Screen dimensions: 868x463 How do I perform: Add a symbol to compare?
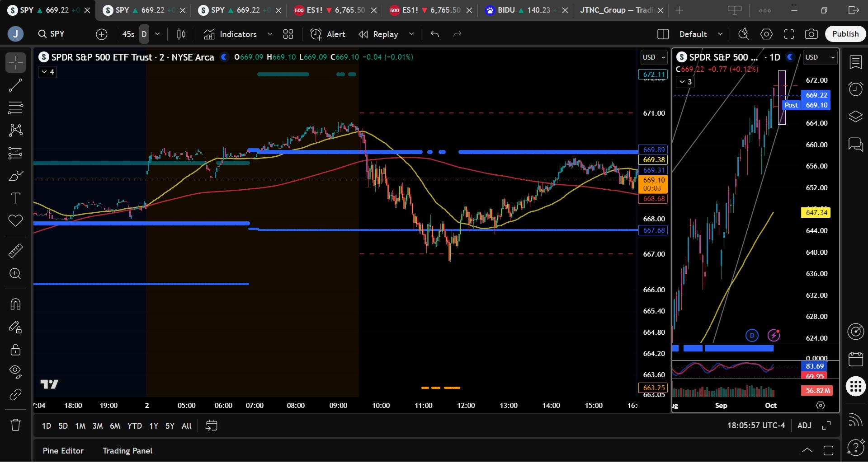102,34
